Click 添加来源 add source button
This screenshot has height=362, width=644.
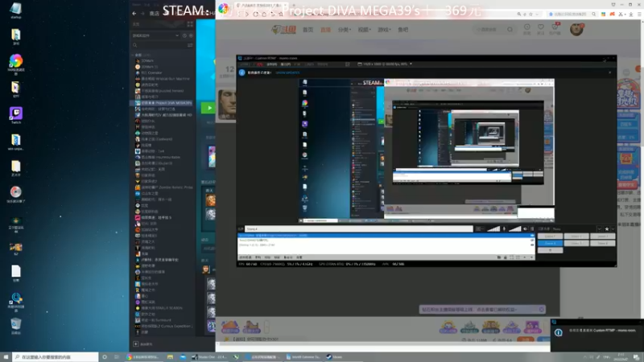coord(246,257)
